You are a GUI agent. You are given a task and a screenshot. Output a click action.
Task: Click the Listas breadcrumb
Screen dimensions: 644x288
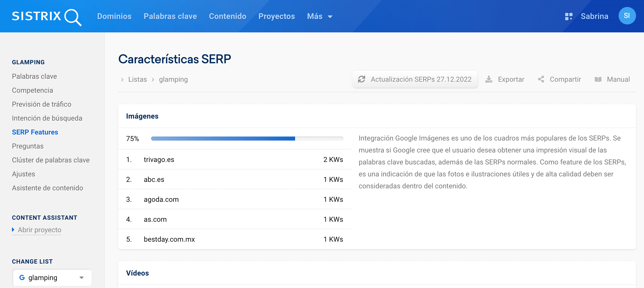tap(138, 79)
